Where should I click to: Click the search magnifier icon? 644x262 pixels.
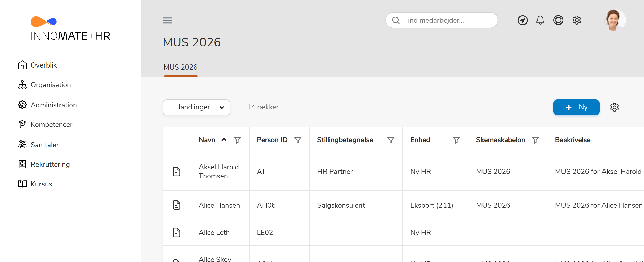(x=396, y=20)
